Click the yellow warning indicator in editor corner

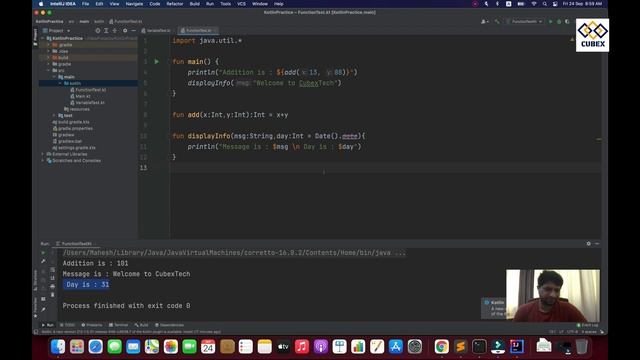(572, 40)
